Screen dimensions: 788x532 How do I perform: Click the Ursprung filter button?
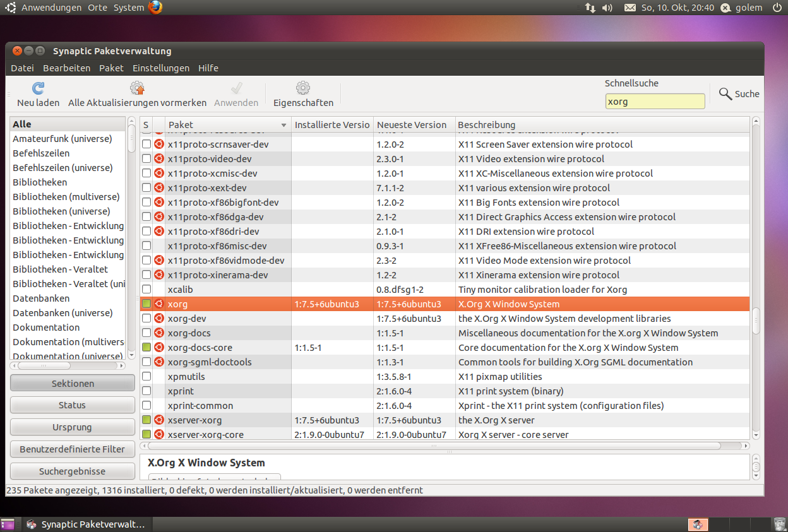pyautogui.click(x=73, y=427)
